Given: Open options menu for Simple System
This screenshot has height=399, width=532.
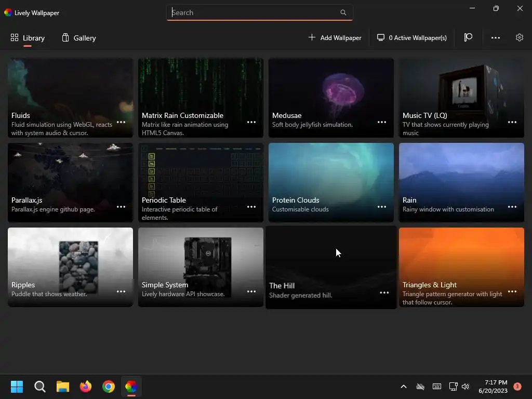Looking at the screenshot, I should (251, 292).
